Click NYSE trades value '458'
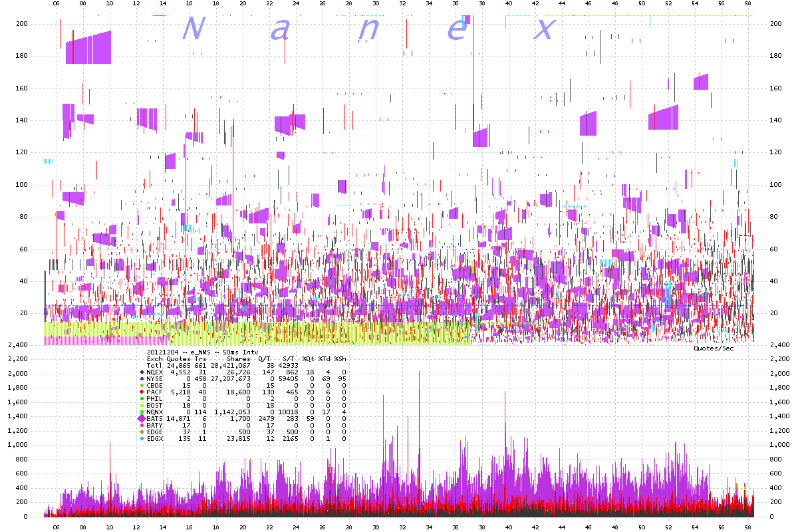The image size is (798, 532). click(x=200, y=380)
